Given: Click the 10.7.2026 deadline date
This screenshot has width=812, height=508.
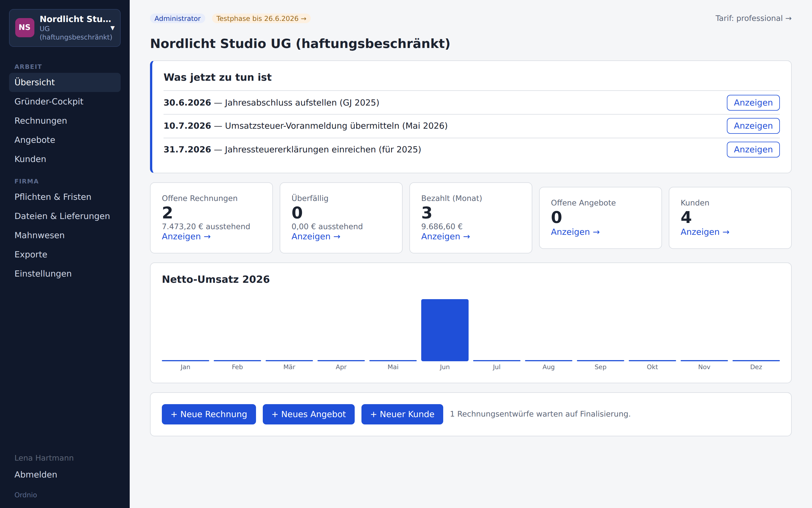Looking at the screenshot, I should tap(187, 126).
